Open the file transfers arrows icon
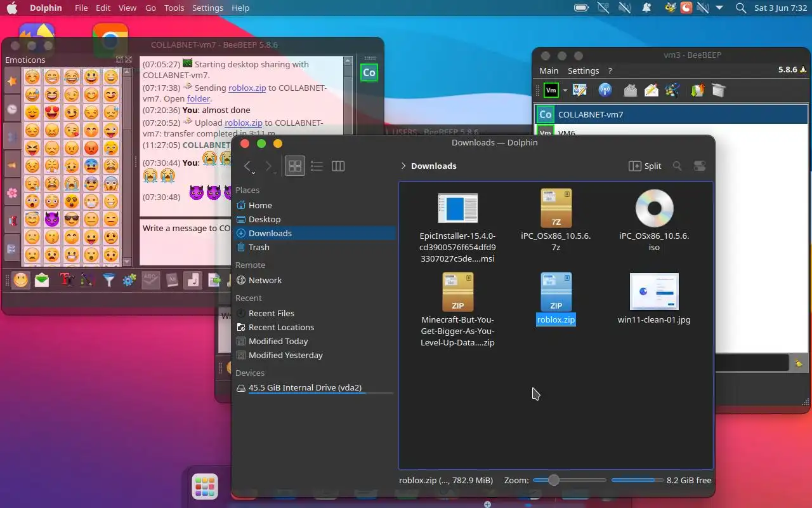Image resolution: width=812 pixels, height=508 pixels. point(697,90)
